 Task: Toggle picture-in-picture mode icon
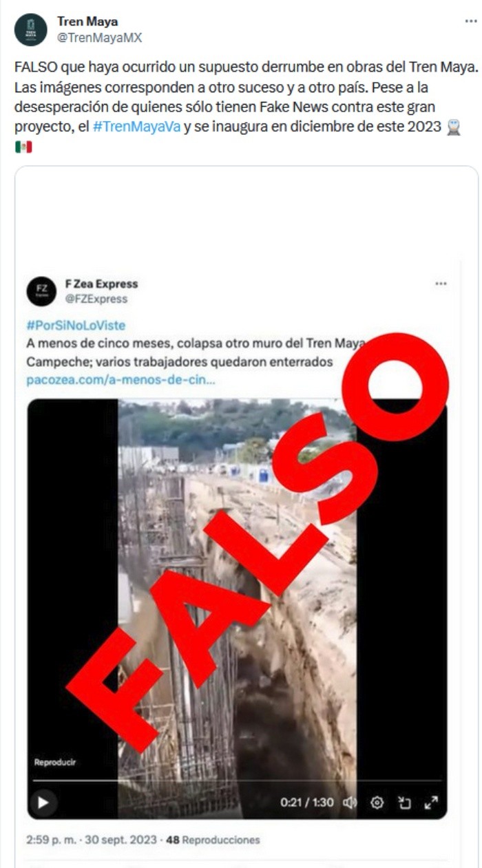click(404, 802)
